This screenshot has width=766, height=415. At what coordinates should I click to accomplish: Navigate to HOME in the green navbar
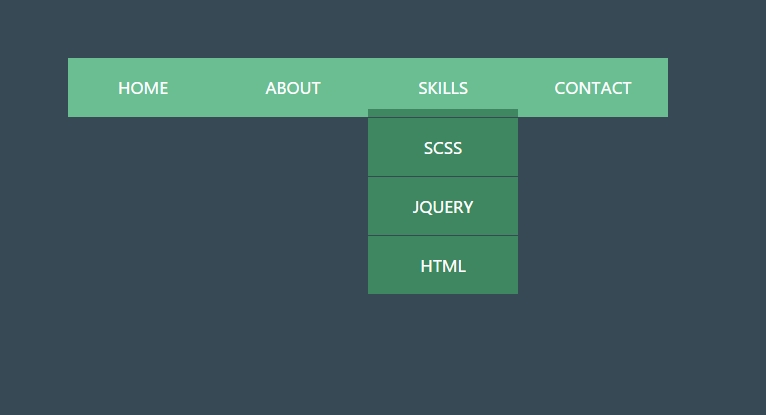click(143, 88)
